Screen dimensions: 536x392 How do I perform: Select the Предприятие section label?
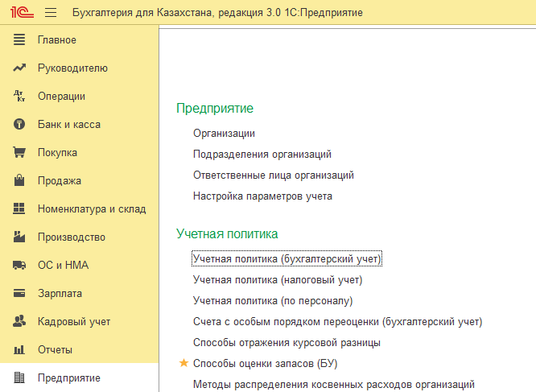click(69, 378)
